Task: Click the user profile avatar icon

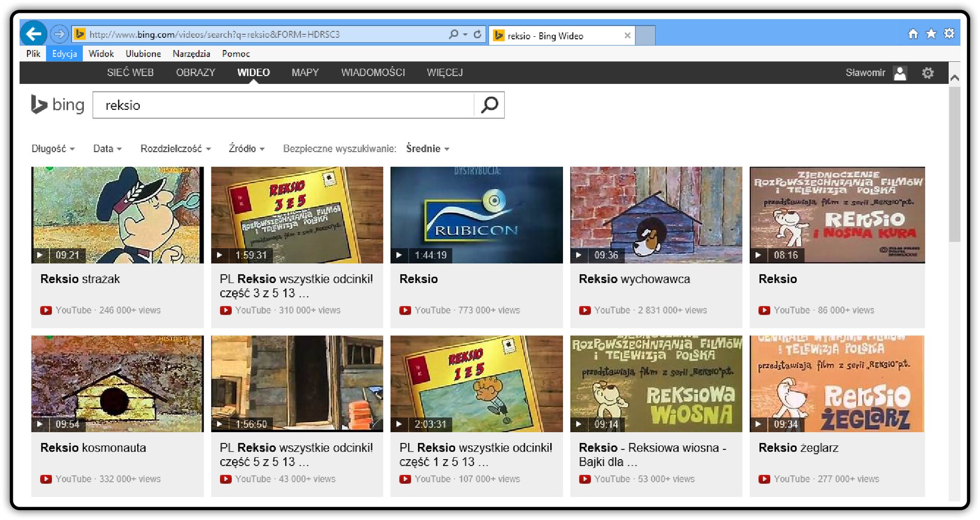Action: tap(900, 73)
